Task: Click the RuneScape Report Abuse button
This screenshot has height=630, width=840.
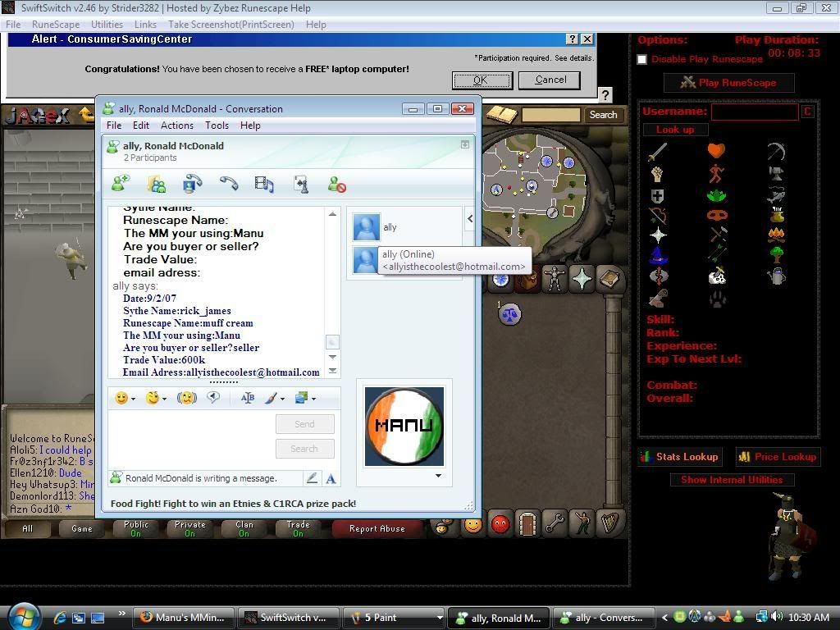Action: pos(377,528)
